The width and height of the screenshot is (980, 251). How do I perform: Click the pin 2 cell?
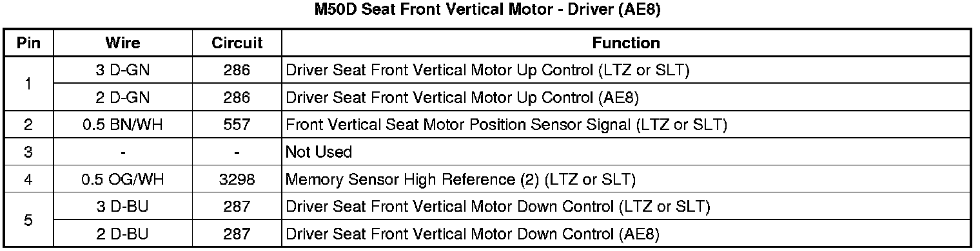[28, 125]
